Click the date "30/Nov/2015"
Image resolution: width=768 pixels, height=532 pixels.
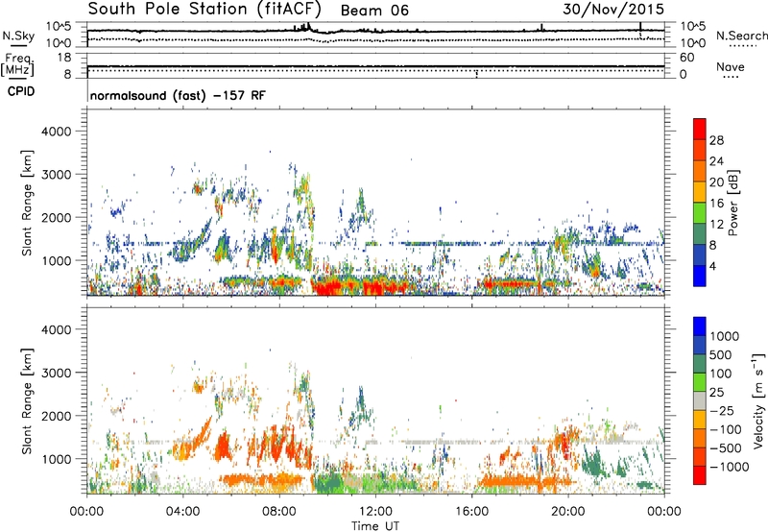pyautogui.click(x=613, y=10)
